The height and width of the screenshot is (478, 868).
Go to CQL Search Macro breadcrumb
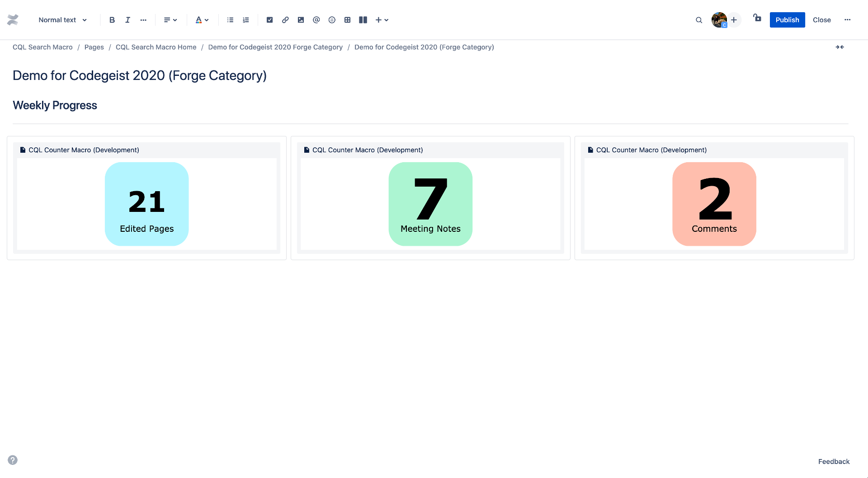[x=42, y=47]
